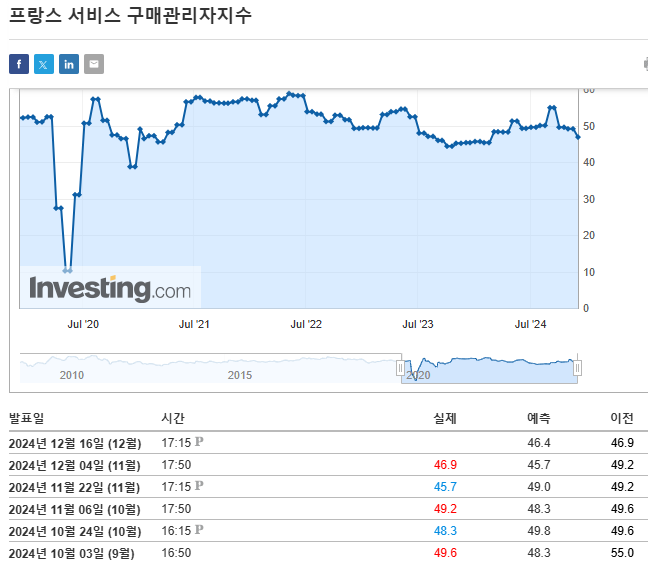Share via the email envelope icon
Viewport: 648px width, 573px height.
pyautogui.click(x=94, y=64)
